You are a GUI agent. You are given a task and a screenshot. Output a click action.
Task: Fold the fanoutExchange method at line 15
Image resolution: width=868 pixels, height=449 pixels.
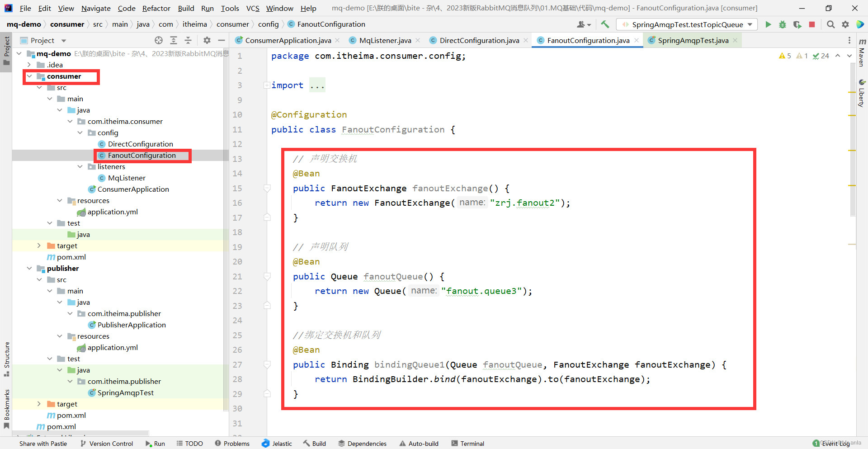click(267, 188)
